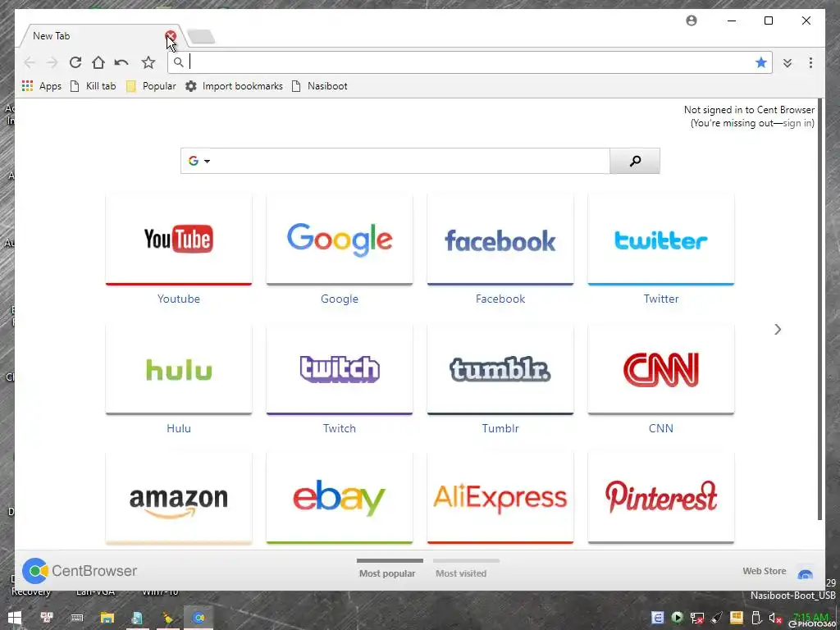Click the magnifier search button

click(x=635, y=161)
